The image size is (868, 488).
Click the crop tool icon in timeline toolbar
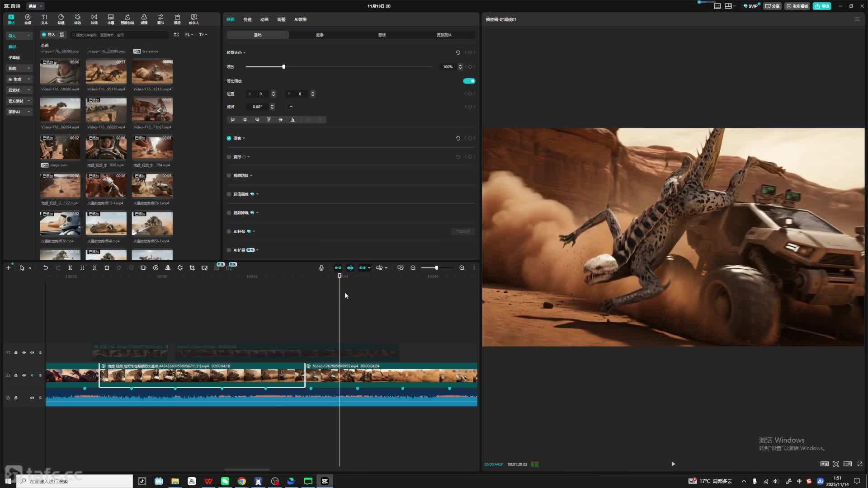pyautogui.click(x=192, y=268)
